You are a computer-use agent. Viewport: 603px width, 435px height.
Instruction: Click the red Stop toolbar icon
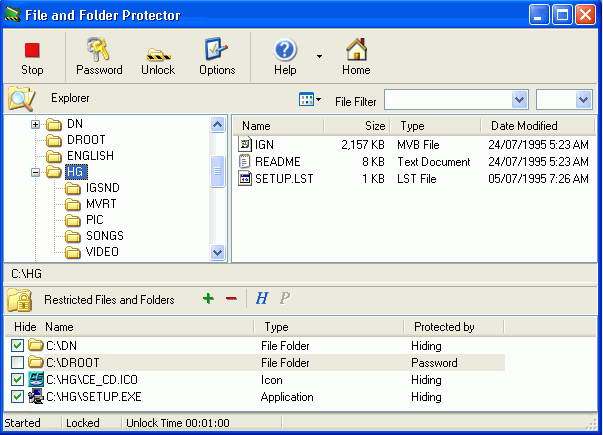(32, 50)
